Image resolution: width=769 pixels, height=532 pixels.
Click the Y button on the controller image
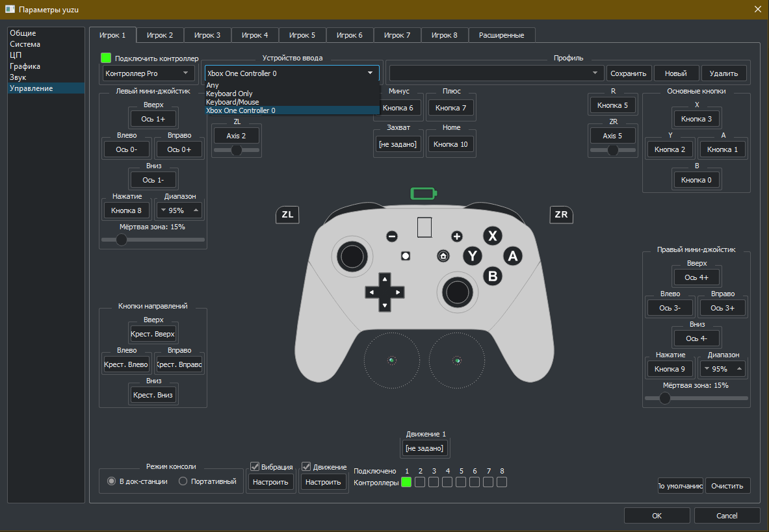coord(473,256)
